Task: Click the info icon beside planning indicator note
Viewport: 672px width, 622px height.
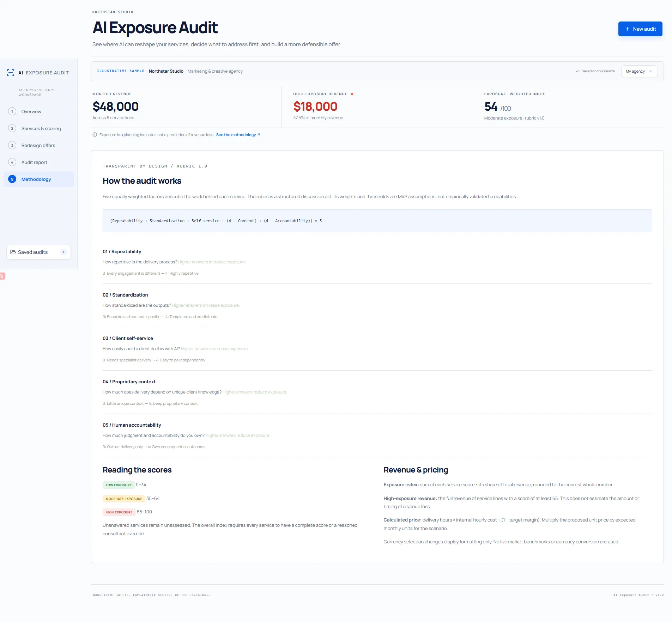Action: (95, 135)
